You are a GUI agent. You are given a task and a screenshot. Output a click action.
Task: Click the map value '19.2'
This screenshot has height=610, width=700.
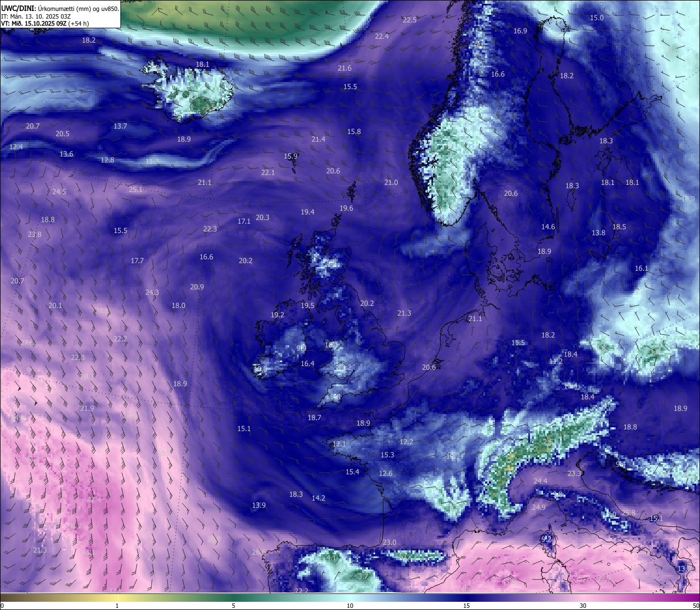coord(277,315)
